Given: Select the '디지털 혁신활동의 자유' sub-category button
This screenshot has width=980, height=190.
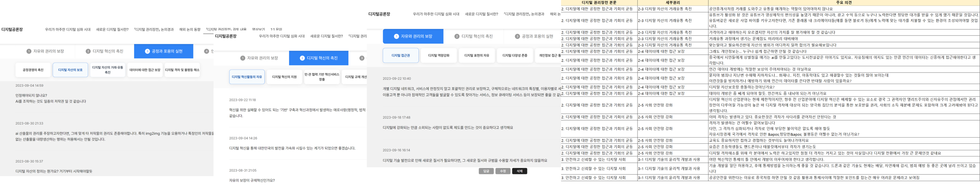Looking at the screenshot, I should click(247, 77).
